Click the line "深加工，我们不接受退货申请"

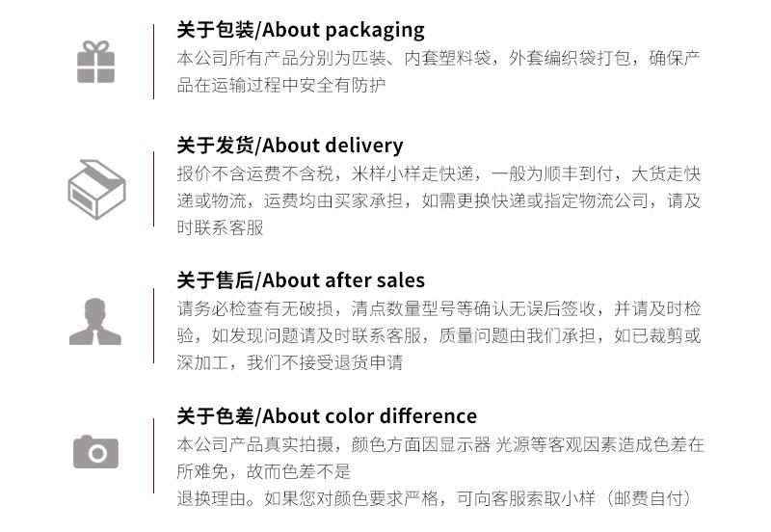[x=289, y=363]
